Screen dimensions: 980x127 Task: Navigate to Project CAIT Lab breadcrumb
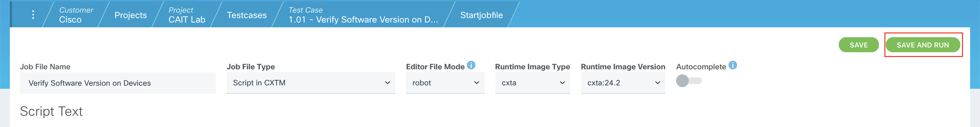(x=187, y=15)
